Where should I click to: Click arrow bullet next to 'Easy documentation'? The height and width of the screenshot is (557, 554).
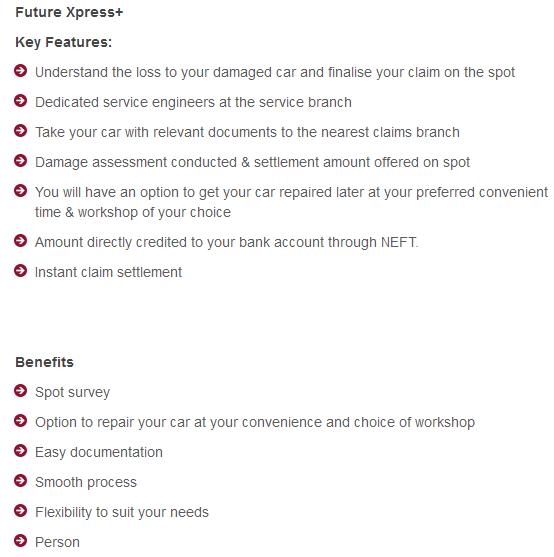(21, 451)
